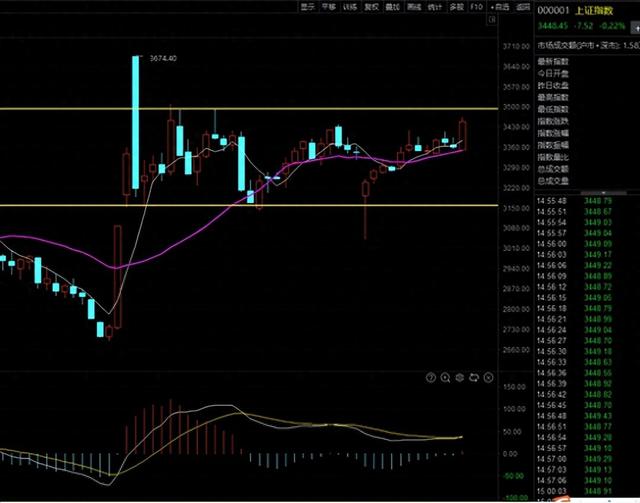Close the MACD indicator panel

coord(488,378)
